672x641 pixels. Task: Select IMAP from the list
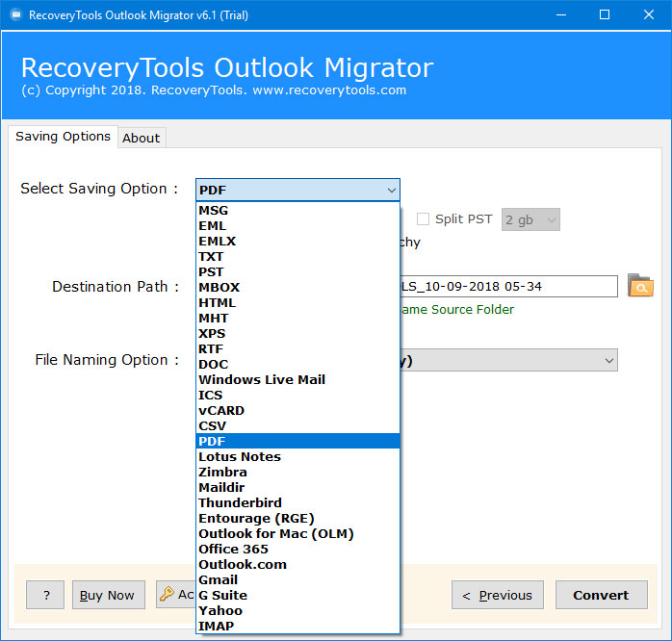297,627
